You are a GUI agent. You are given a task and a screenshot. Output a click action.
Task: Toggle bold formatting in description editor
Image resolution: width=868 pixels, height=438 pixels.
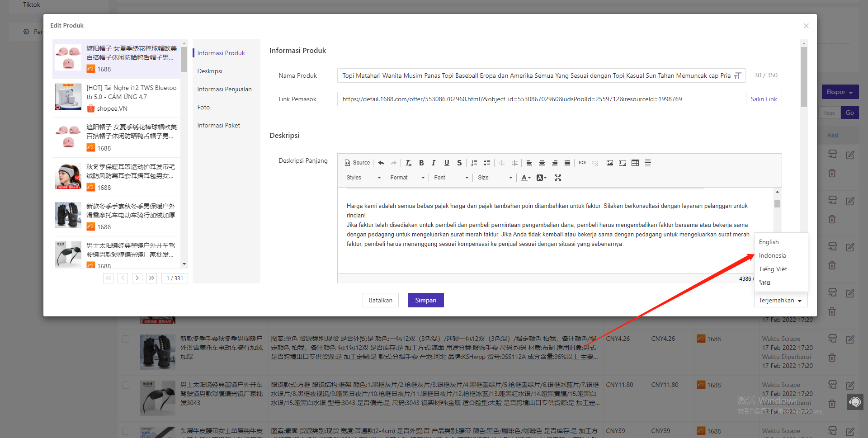[x=421, y=163]
